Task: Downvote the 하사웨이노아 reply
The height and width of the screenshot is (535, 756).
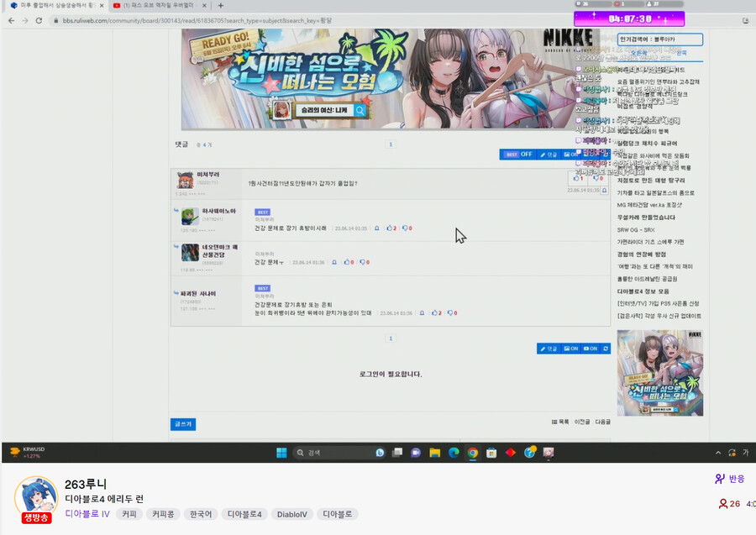Action: 407,228
